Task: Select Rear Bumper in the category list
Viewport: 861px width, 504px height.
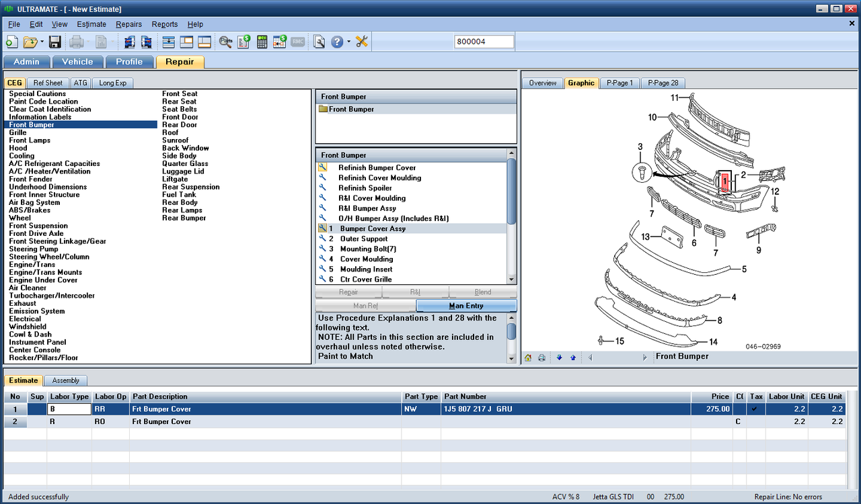Action: click(184, 218)
